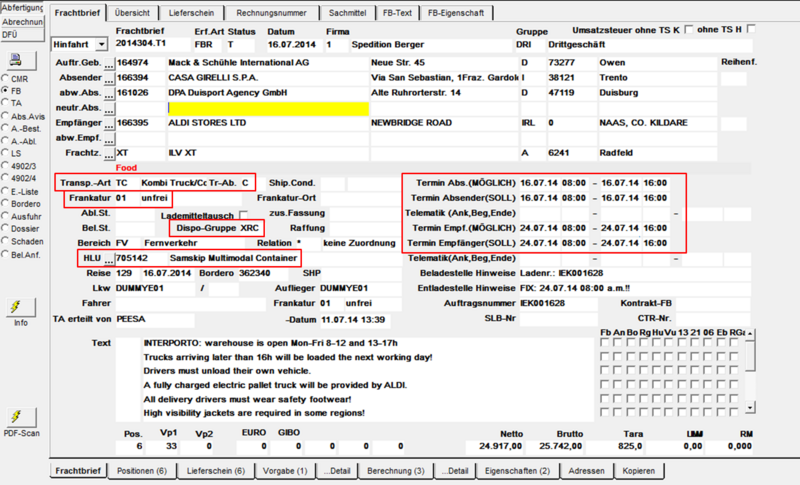
Task: Click the SLB-Nr input field
Action: coord(558,319)
